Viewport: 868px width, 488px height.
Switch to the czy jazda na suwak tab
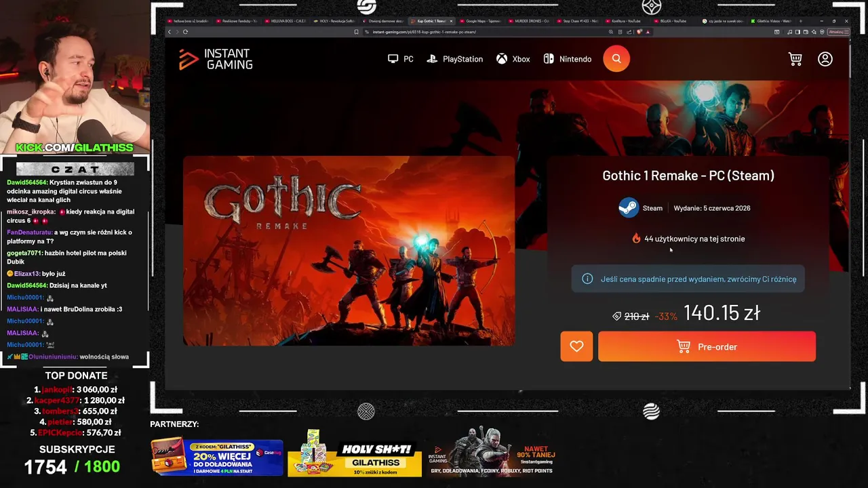pyautogui.click(x=722, y=21)
